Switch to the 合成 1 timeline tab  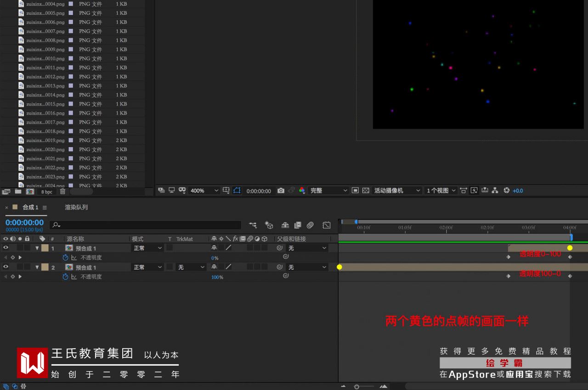coord(30,207)
